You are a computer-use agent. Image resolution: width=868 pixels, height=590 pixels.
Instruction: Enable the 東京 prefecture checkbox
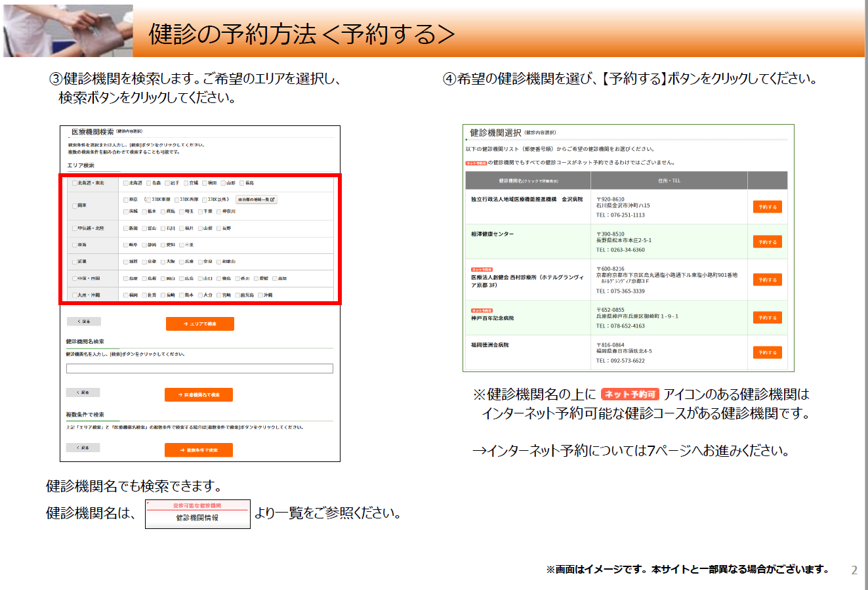click(126, 200)
